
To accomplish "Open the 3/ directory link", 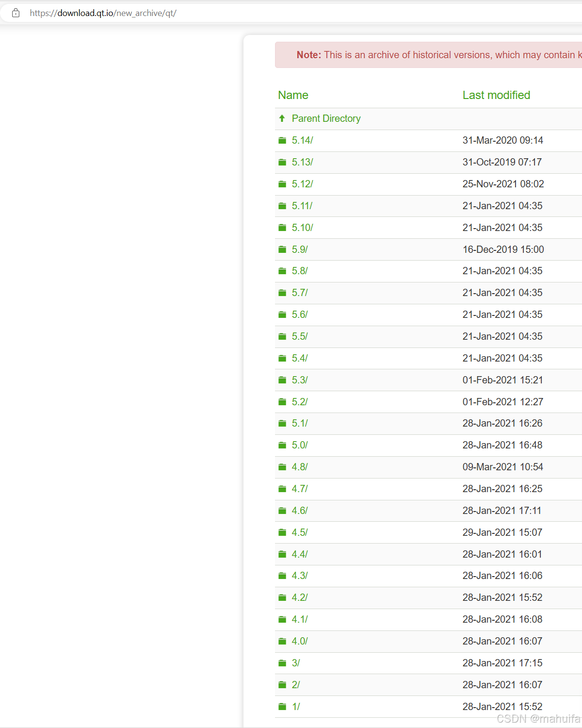I will click(296, 663).
